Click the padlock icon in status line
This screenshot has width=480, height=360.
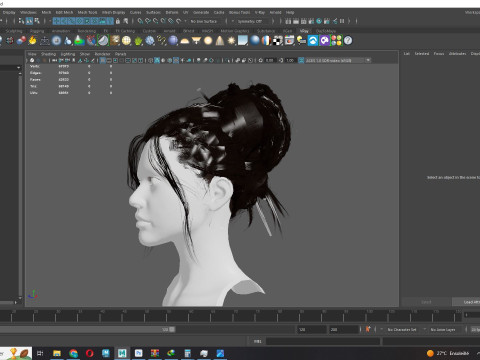(118, 21)
